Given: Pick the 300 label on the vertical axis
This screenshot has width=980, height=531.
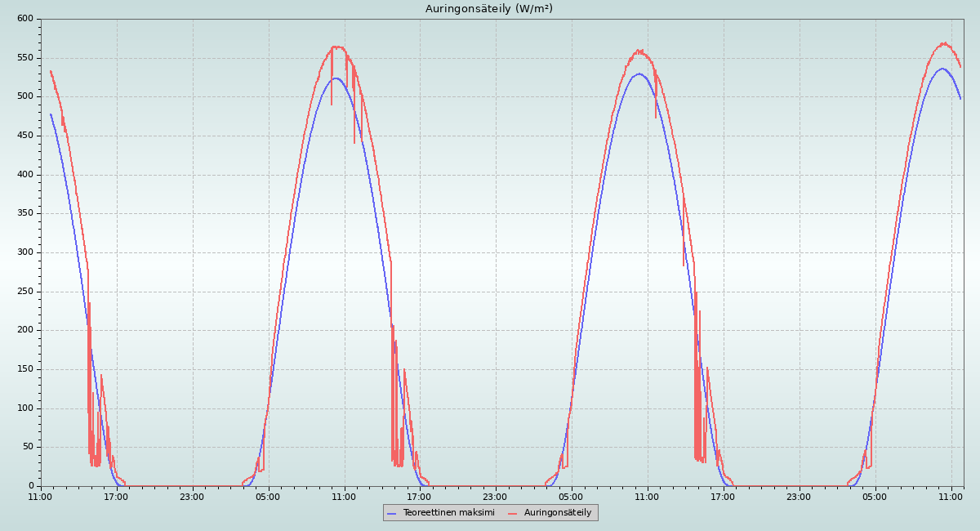Looking at the screenshot, I should pos(25,252).
